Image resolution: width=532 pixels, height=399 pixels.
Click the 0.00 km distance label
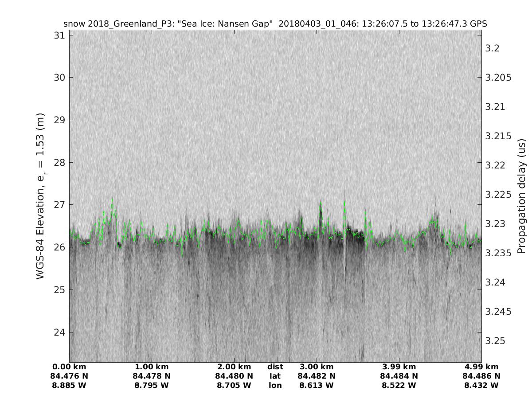point(69,367)
